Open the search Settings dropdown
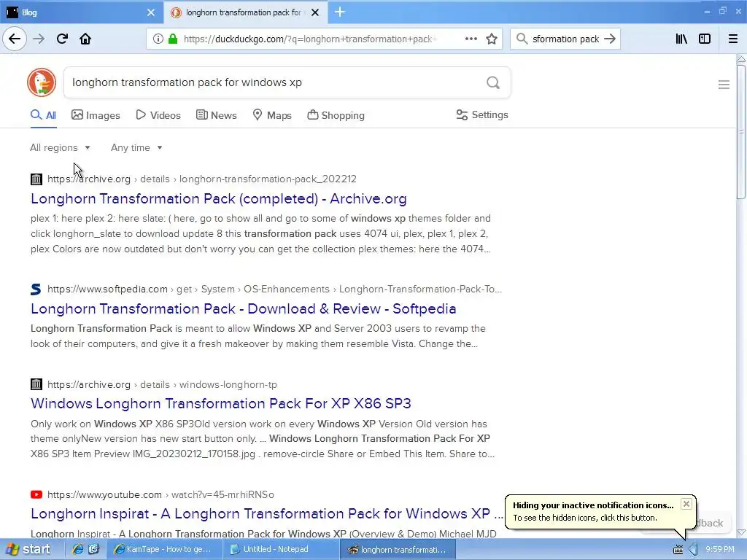 [x=482, y=114]
